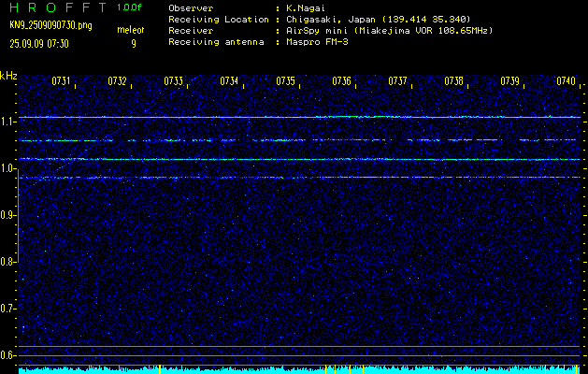Select the 0737 time marker

coord(397,81)
